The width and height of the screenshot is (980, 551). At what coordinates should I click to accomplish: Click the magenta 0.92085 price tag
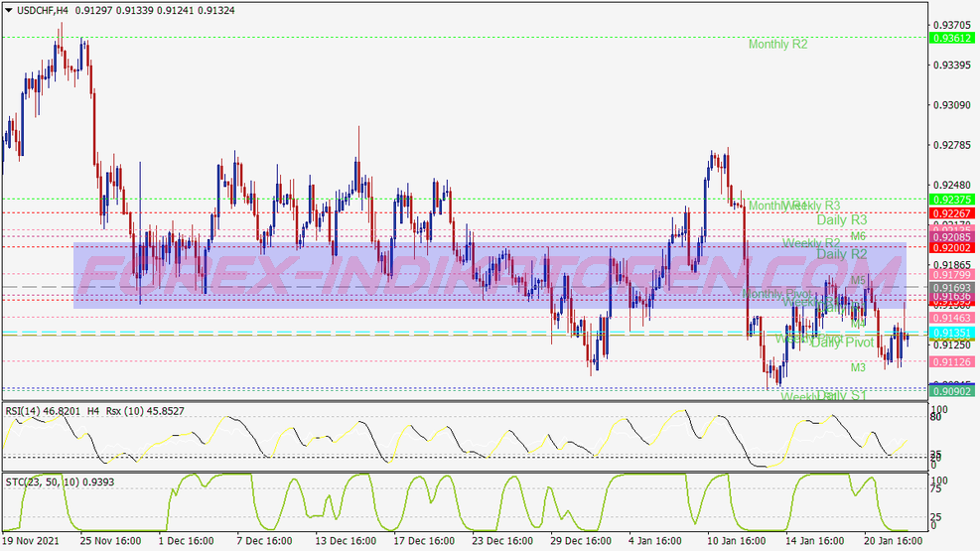point(952,237)
